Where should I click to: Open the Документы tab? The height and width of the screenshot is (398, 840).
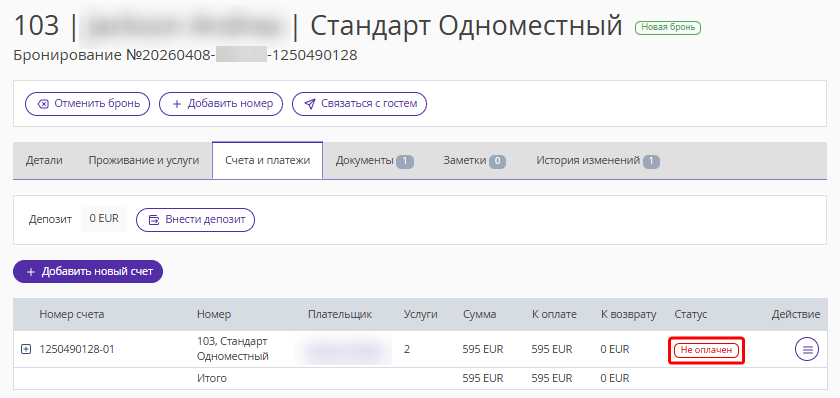tap(374, 161)
